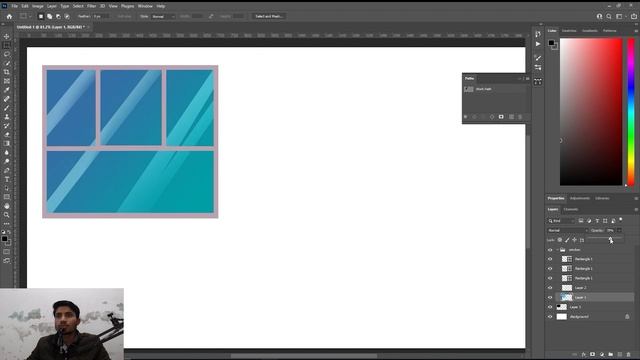Image resolution: width=640 pixels, height=360 pixels.
Task: Select the Work Path entry
Action: pos(494,89)
